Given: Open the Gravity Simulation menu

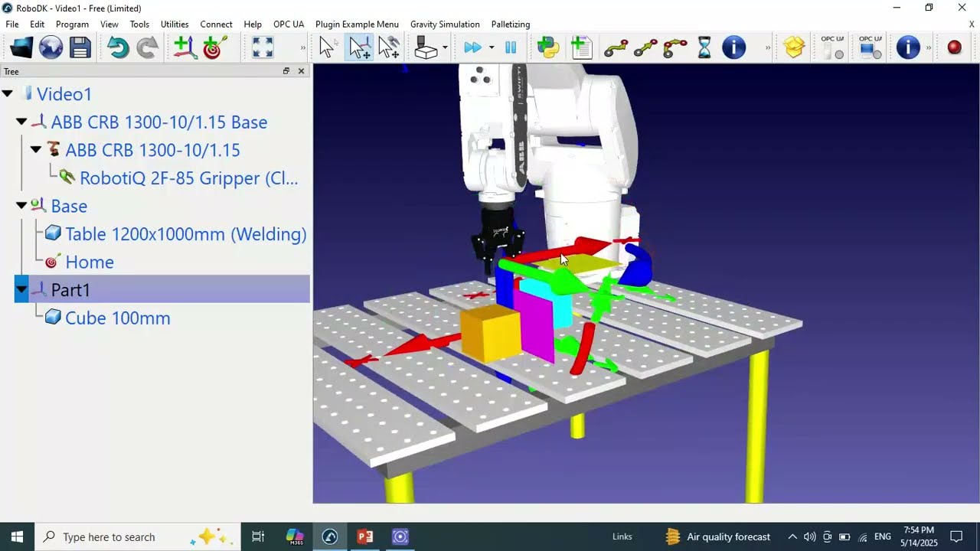Looking at the screenshot, I should point(445,24).
